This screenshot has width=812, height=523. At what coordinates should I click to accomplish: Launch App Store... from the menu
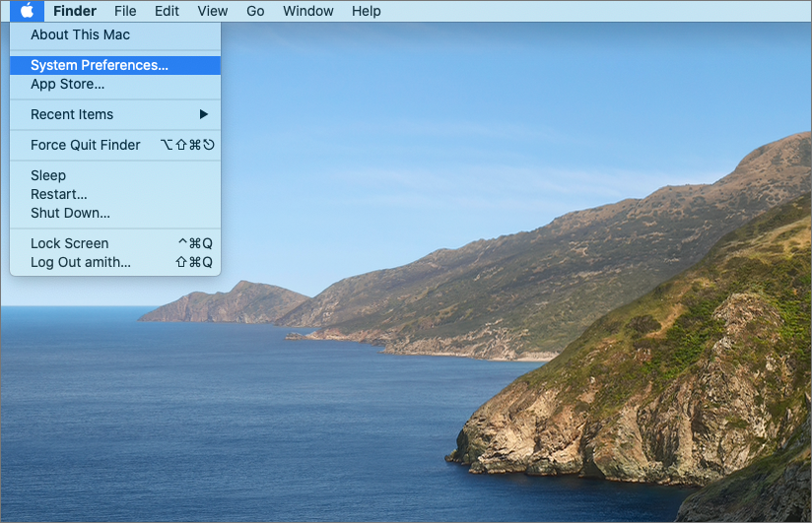pos(67,84)
